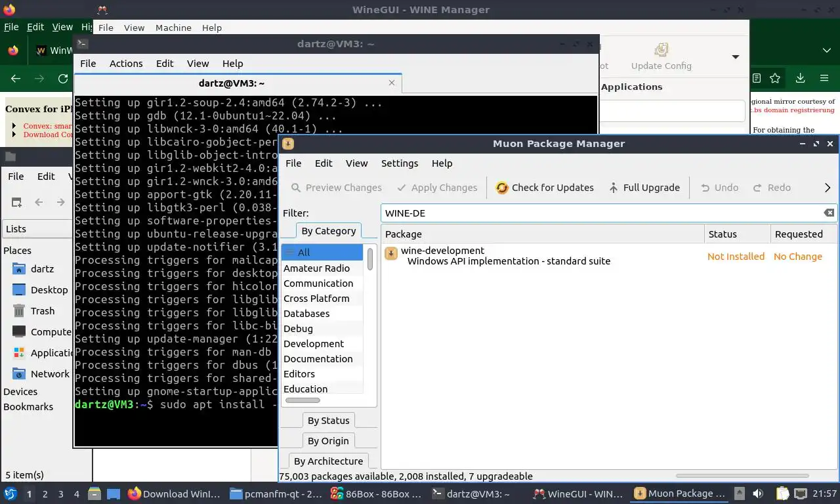Click the taskbar volume icon

pos(758,493)
